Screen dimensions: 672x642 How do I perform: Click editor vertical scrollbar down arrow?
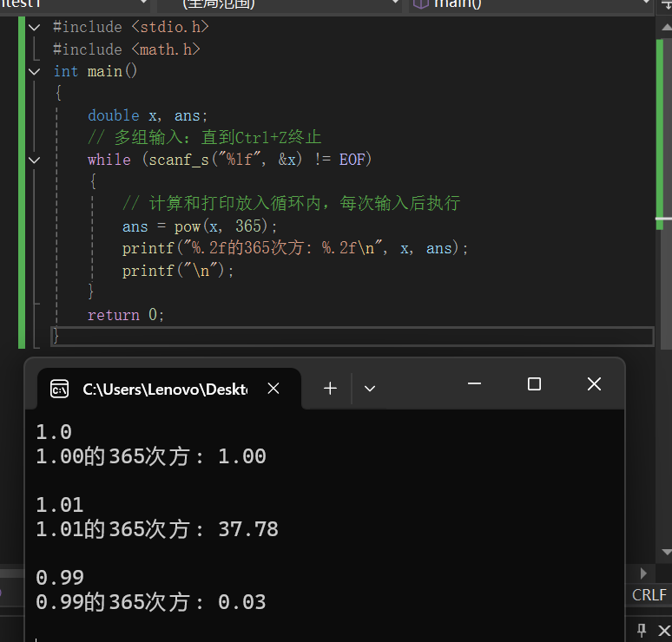[x=666, y=552]
